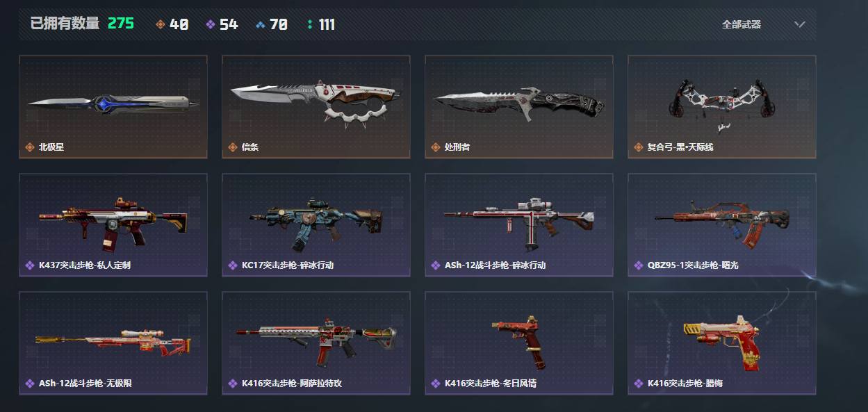Click the K437突击步枪-私人定制 rifle card
Viewport: 868px width, 412px height.
click(113, 225)
